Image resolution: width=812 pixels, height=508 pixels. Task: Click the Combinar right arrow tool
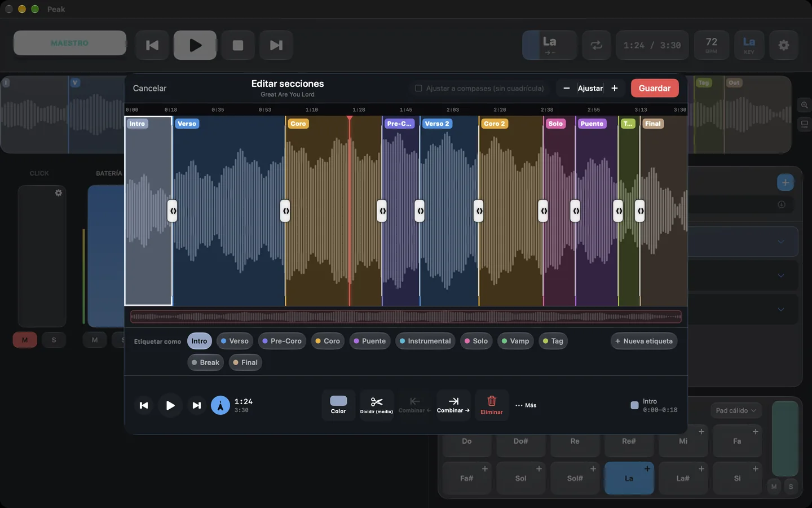coord(453,405)
